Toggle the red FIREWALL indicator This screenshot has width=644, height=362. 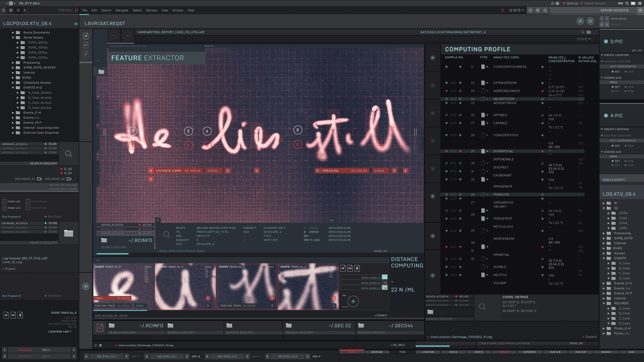click(x=76, y=10)
